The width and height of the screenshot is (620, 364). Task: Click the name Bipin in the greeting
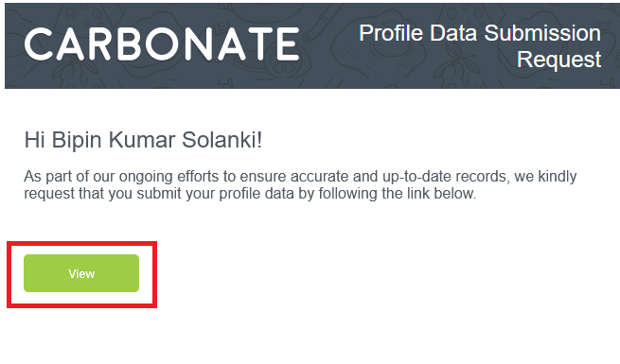tap(77, 141)
